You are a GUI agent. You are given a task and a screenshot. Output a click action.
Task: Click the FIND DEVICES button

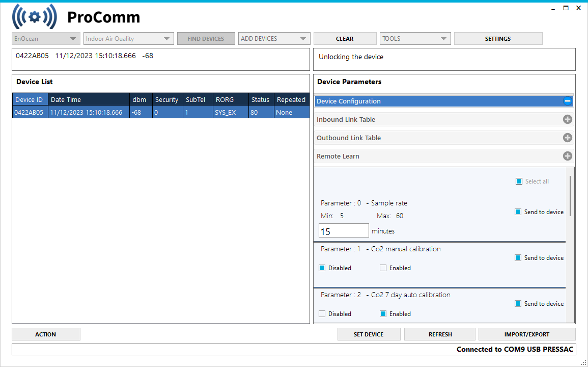coord(206,38)
